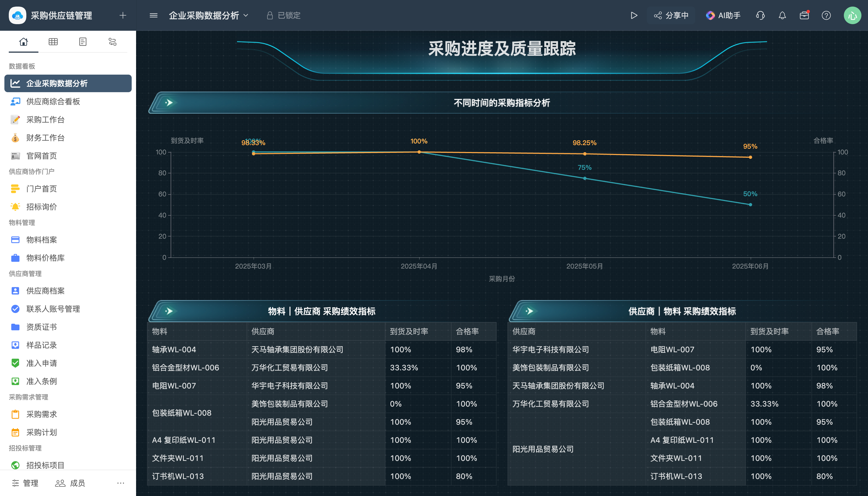This screenshot has width=868, height=496.
Task: Open the notification bell
Action: coord(782,15)
